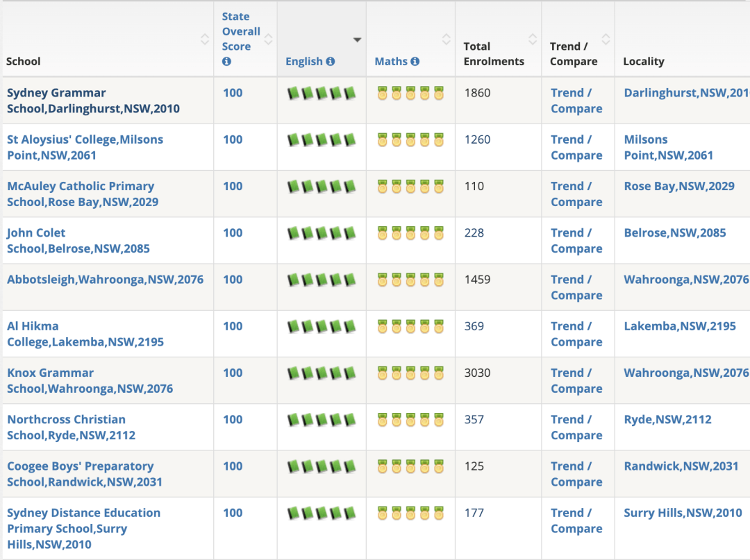The height and width of the screenshot is (560, 750).
Task: Open McAuley Catholic Primary School link
Action: 83,194
